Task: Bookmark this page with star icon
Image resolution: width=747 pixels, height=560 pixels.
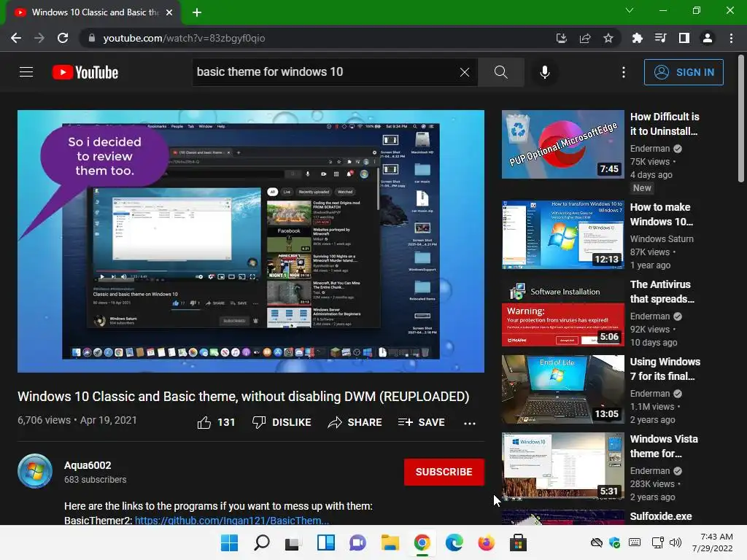Action: pos(608,38)
